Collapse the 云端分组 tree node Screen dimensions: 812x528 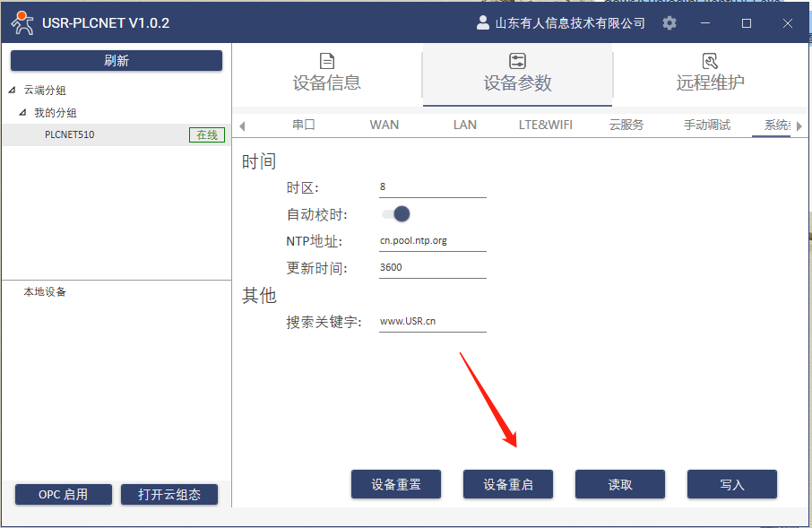pos(12,91)
